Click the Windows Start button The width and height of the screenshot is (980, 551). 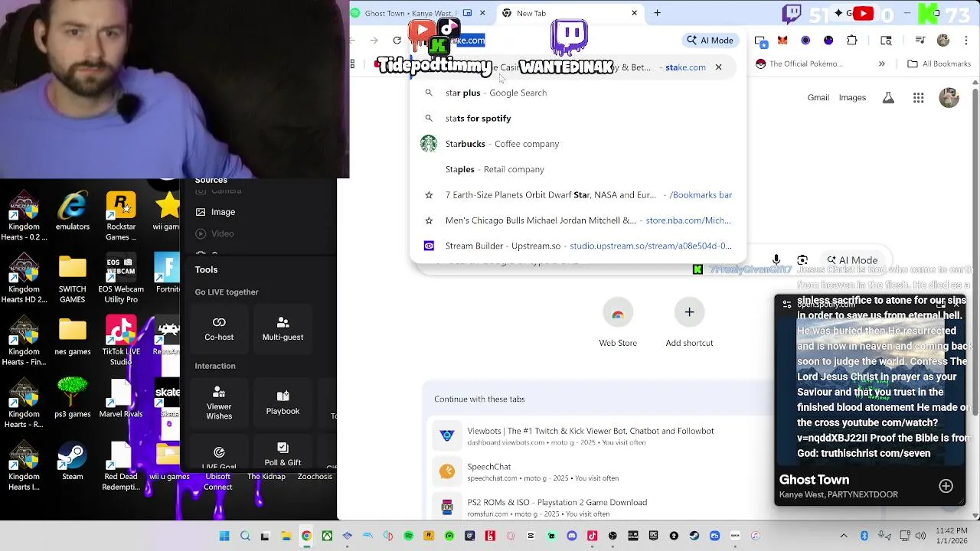[x=224, y=536]
